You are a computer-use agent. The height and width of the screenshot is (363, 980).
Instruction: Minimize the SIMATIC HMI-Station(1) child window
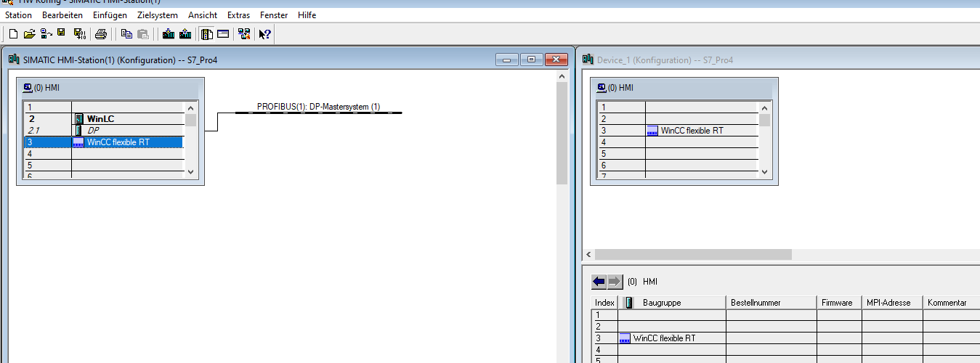(x=506, y=60)
